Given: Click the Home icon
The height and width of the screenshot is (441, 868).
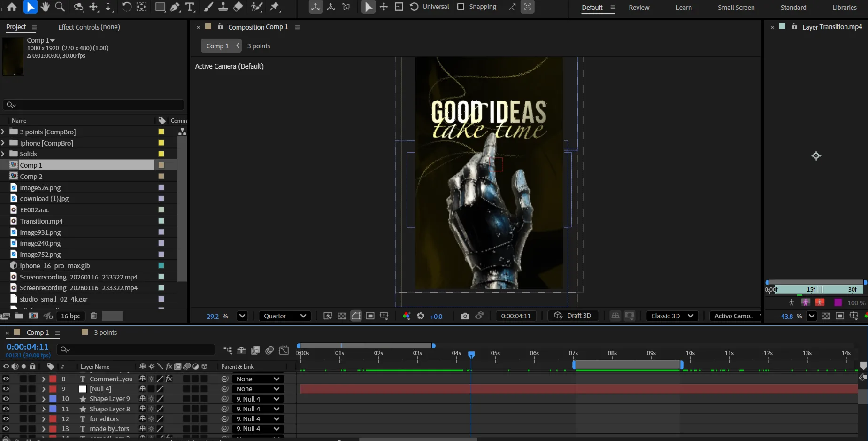Looking at the screenshot, I should (12, 7).
